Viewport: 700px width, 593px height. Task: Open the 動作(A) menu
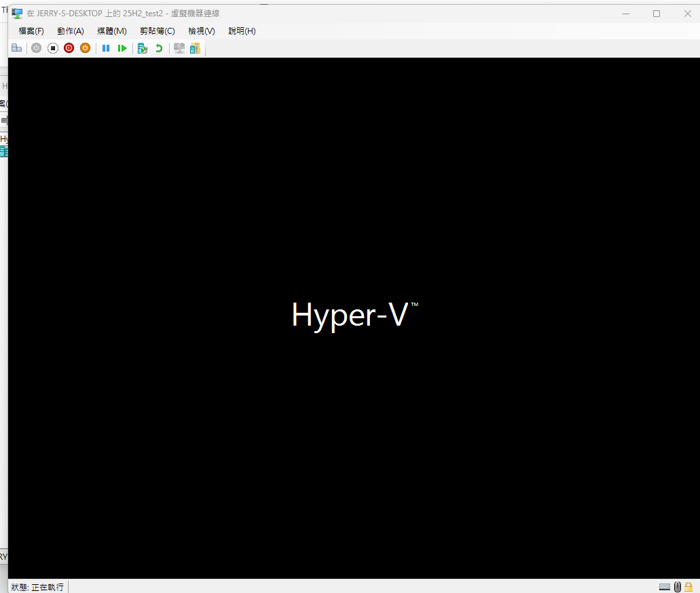(x=71, y=31)
